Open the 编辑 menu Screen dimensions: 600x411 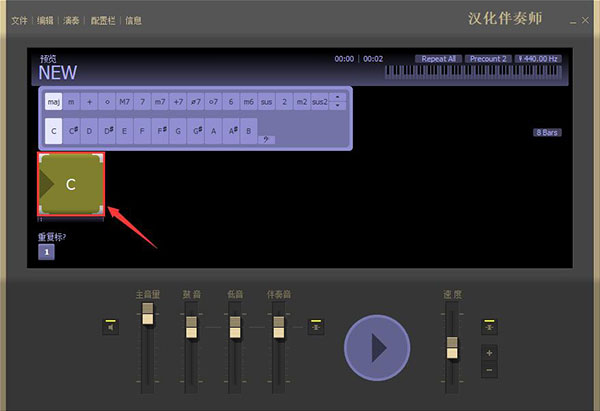click(45, 21)
